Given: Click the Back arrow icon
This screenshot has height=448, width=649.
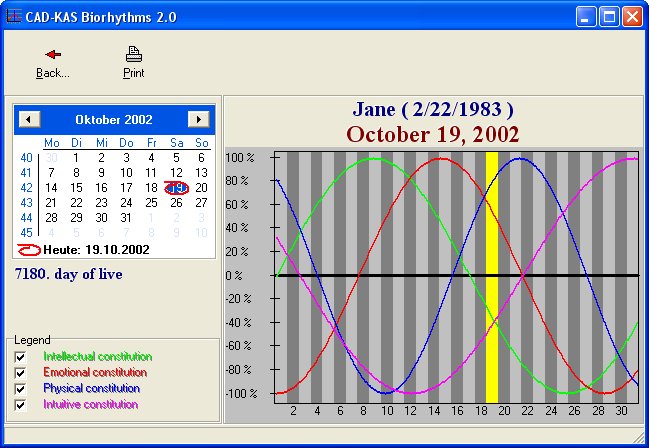Looking at the screenshot, I should click(52, 55).
